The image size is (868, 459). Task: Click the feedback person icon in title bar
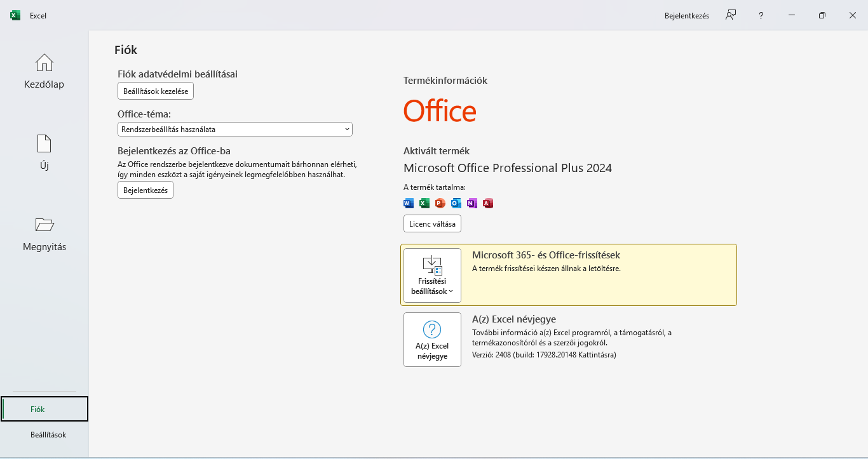pos(731,15)
